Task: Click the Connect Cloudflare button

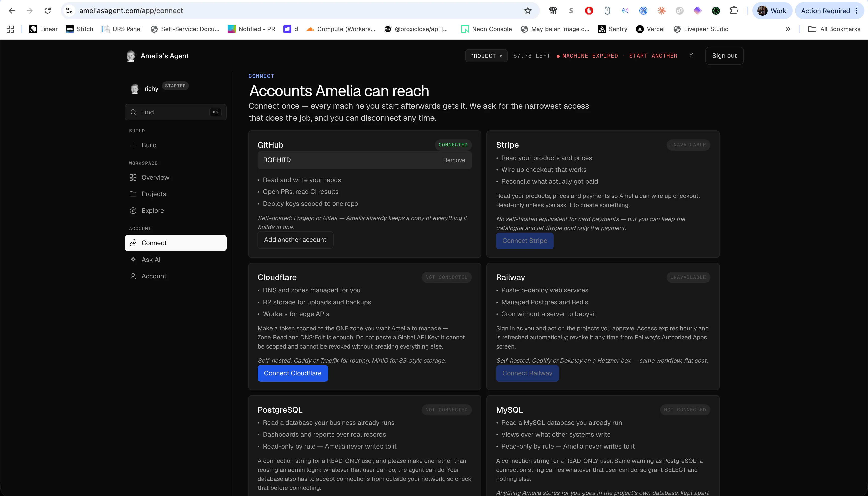Action: tap(293, 373)
